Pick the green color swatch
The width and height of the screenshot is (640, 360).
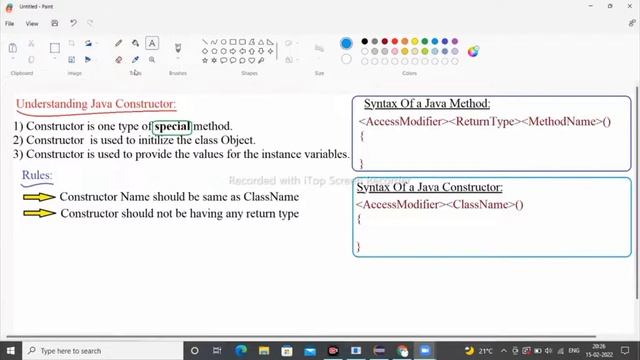(424, 41)
